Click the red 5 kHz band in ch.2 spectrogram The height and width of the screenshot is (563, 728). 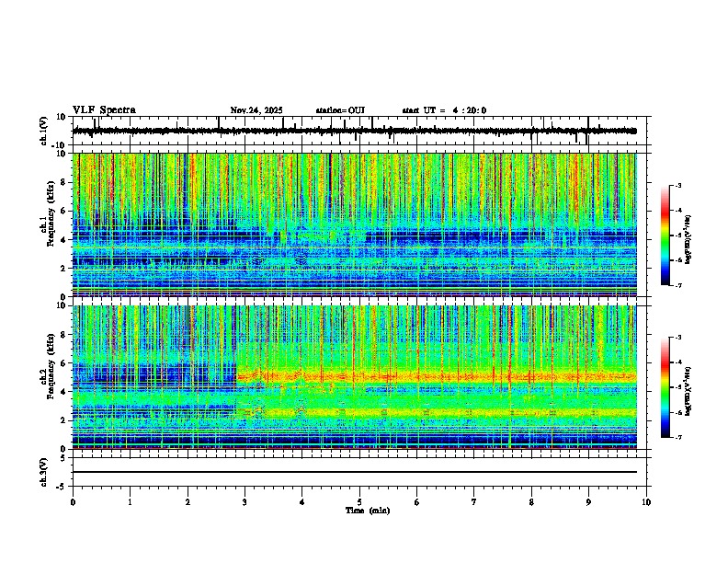coord(437,376)
